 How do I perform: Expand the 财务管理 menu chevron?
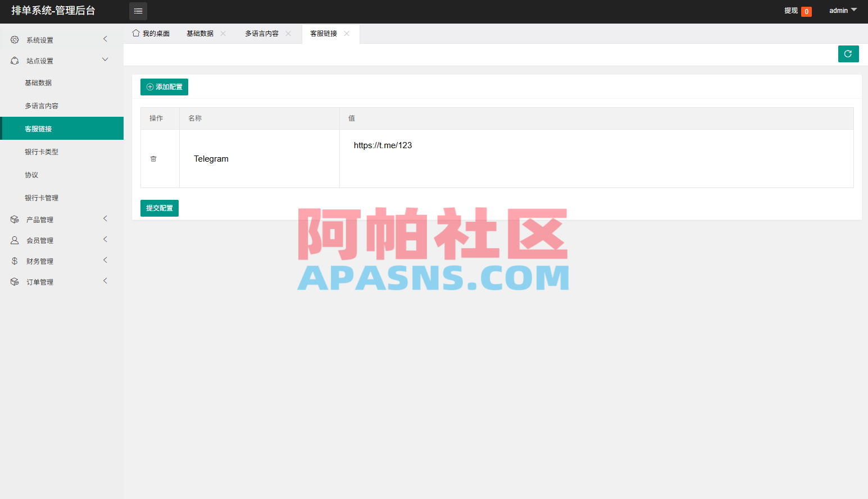[105, 260]
